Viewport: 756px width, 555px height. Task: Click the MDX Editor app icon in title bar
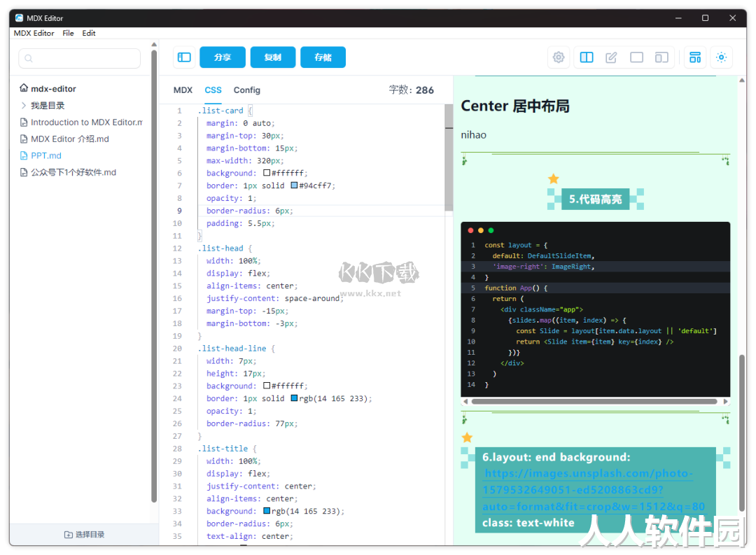[x=19, y=17]
